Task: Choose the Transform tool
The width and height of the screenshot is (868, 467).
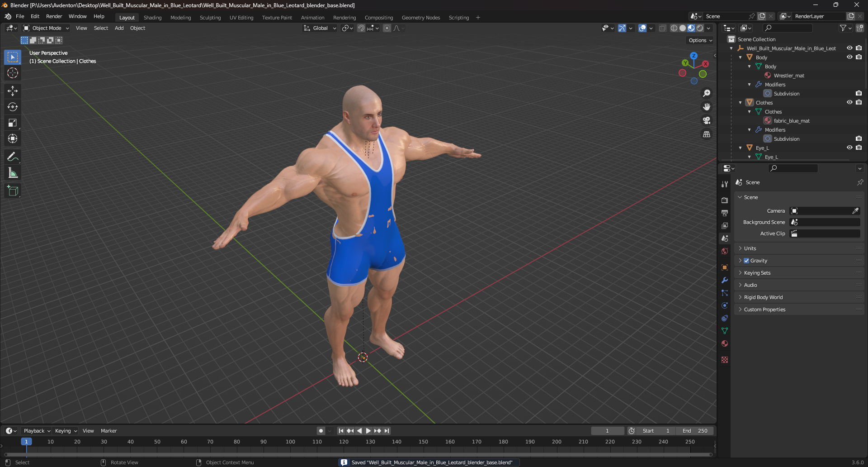Action: (13, 138)
